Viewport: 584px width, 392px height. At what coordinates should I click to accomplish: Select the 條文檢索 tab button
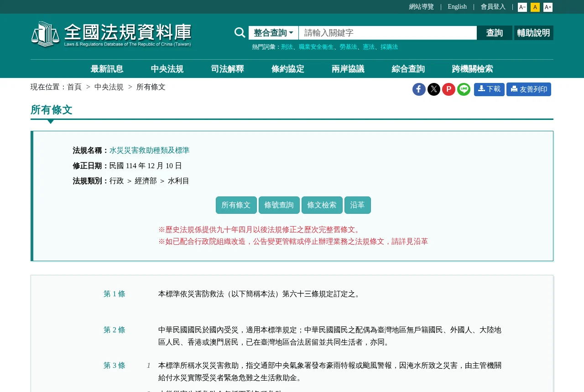click(x=322, y=205)
